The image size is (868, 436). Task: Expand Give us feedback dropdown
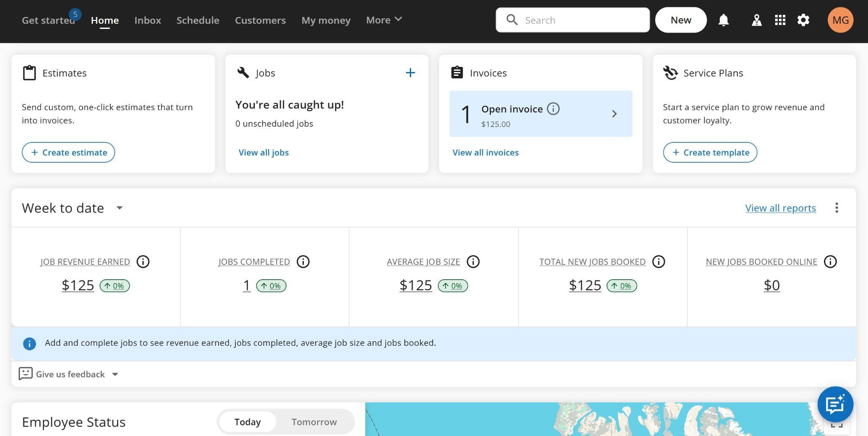click(x=115, y=374)
